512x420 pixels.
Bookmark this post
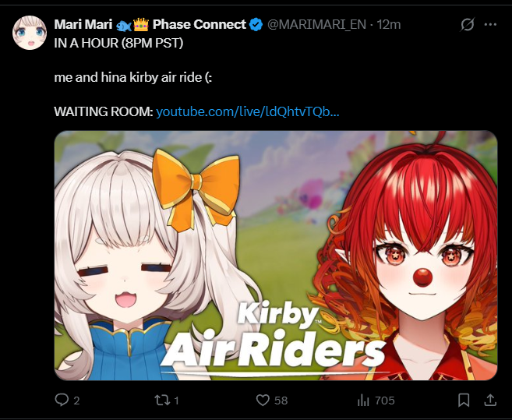pyautogui.click(x=464, y=400)
